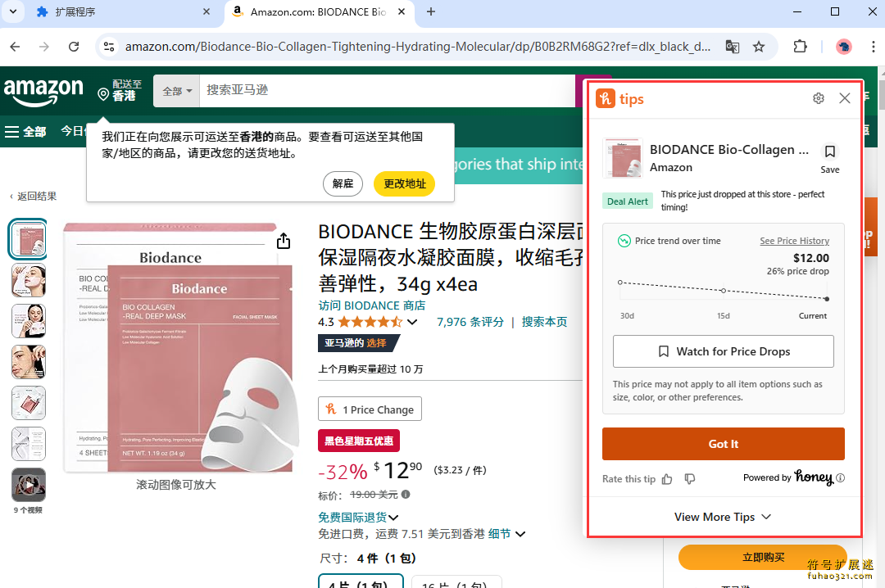Image resolution: width=885 pixels, height=588 pixels.
Task: Bookmark this page with the star icon
Action: pos(759,47)
